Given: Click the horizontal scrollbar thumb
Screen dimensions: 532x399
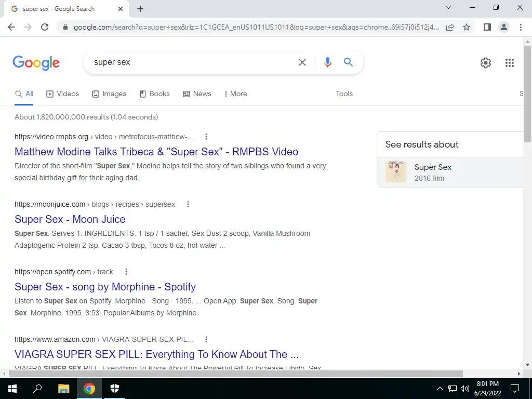Looking at the screenshot, I should tap(236, 374).
